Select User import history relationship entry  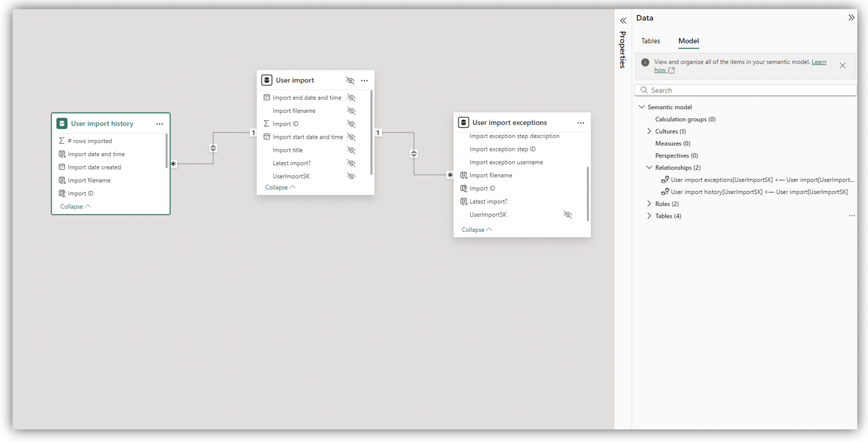click(759, 192)
